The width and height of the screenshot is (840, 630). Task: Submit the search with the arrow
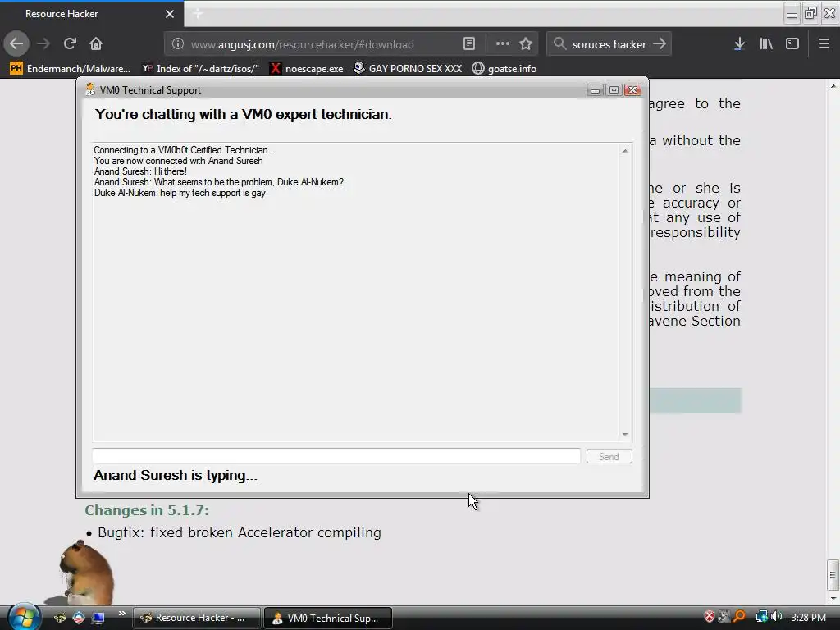click(x=660, y=44)
